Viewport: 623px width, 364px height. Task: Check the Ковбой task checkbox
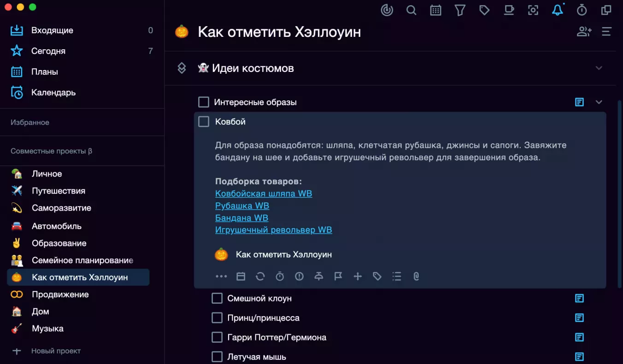(204, 122)
